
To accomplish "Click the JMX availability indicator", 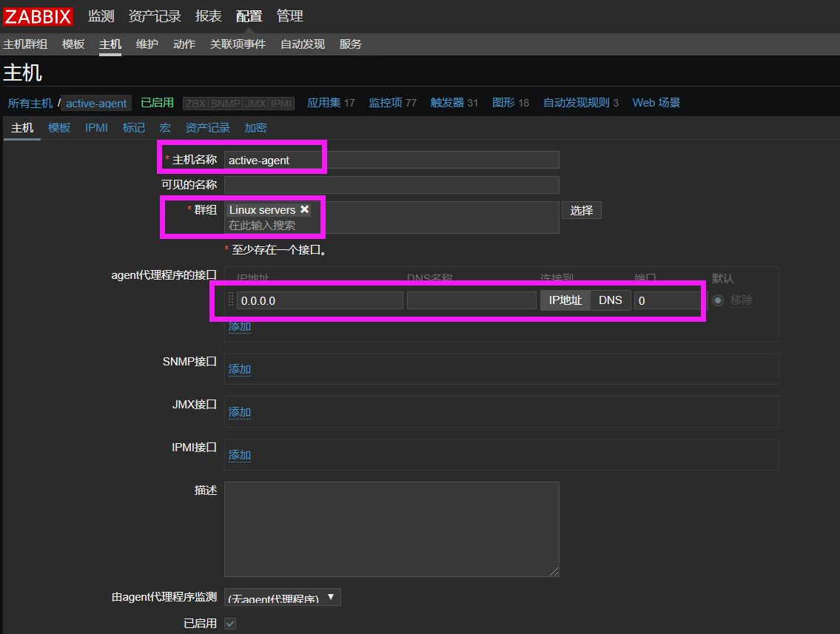I will (255, 104).
